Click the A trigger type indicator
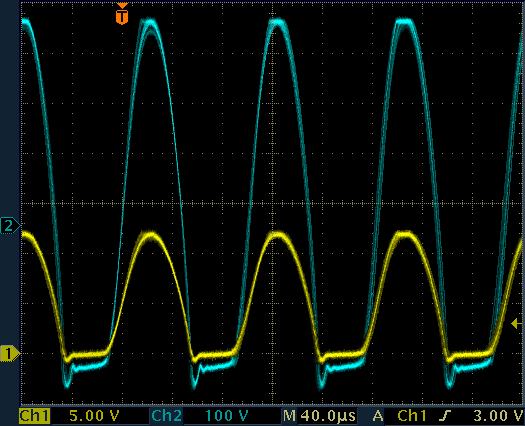This screenshot has height=426, width=525. coord(378,416)
